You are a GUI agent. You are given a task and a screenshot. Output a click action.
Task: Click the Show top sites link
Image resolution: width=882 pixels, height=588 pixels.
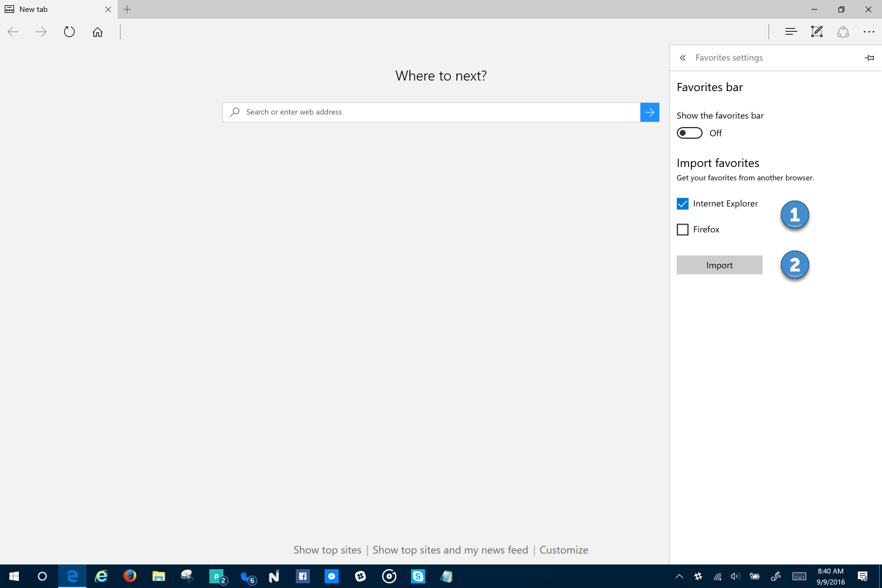[x=328, y=550]
